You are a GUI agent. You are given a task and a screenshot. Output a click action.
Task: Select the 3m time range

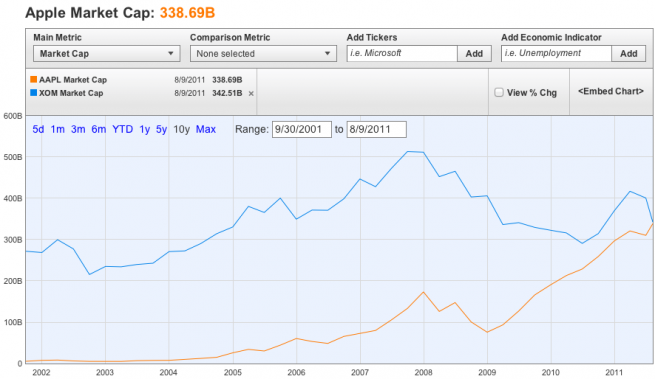(x=78, y=129)
